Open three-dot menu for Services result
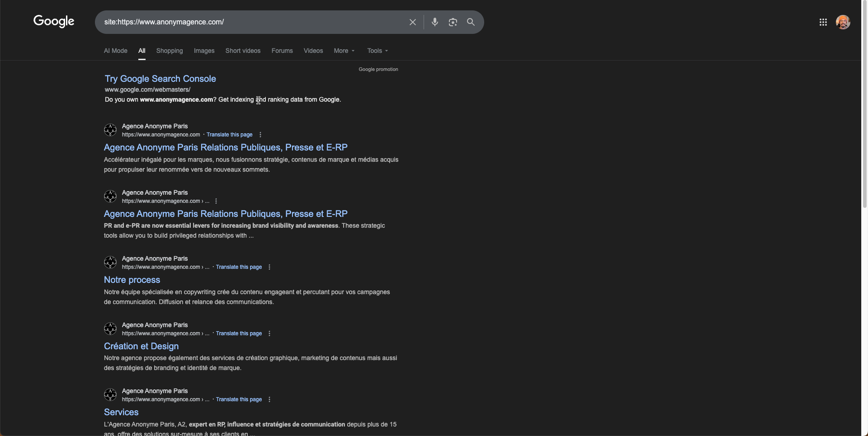This screenshot has height=436, width=868. coord(269,399)
